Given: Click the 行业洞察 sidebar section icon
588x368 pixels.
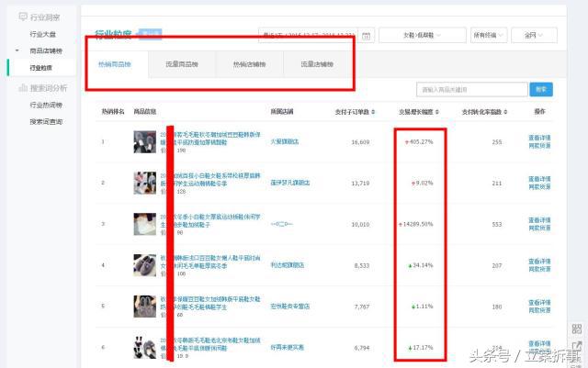Looking at the screenshot, I should pos(23,17).
